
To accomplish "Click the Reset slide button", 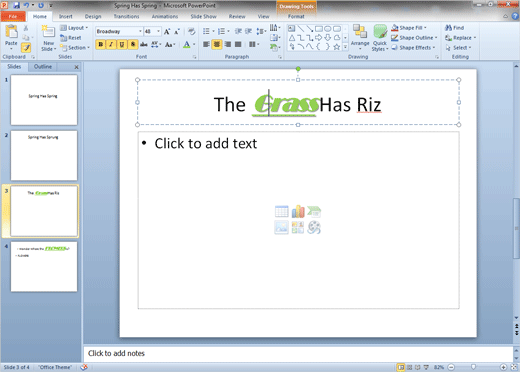I will click(x=71, y=38).
